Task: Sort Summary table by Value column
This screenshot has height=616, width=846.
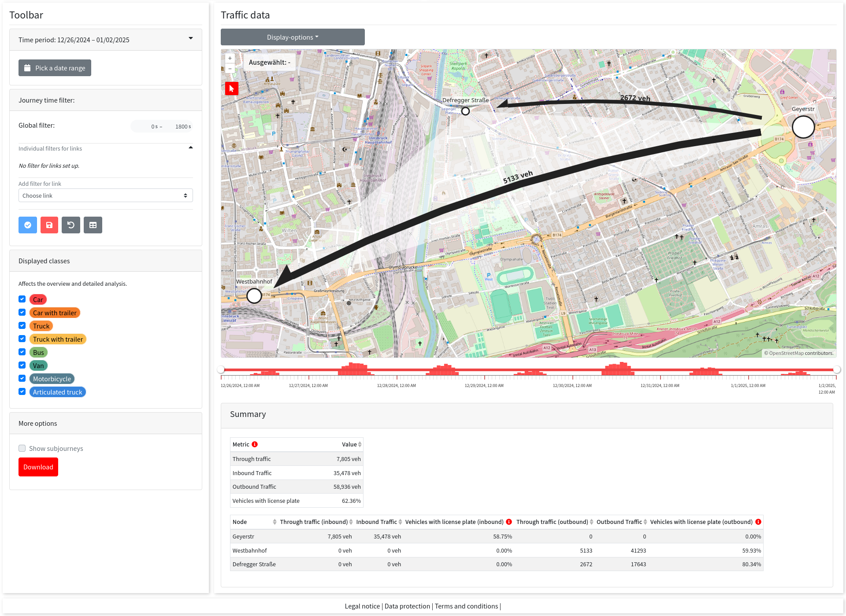Action: 360,444
